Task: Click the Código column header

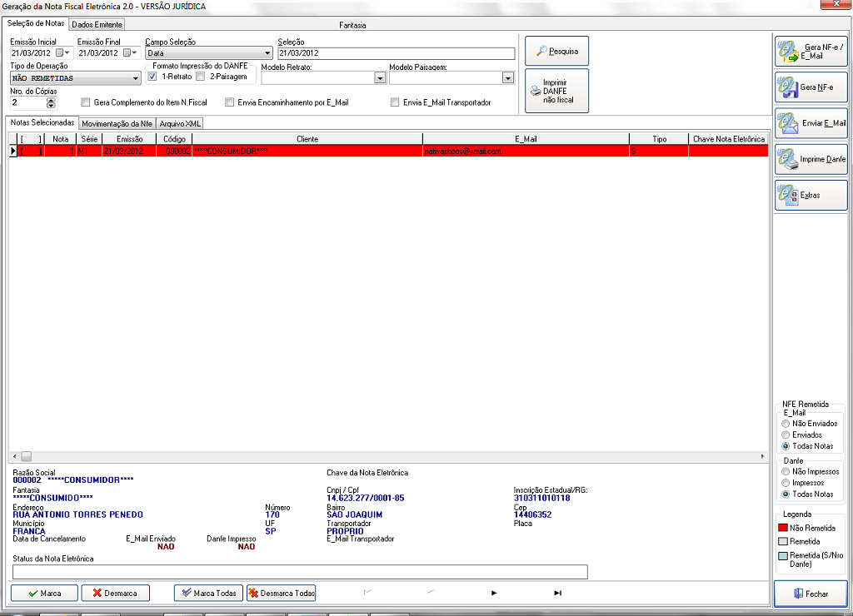Action: click(174, 139)
